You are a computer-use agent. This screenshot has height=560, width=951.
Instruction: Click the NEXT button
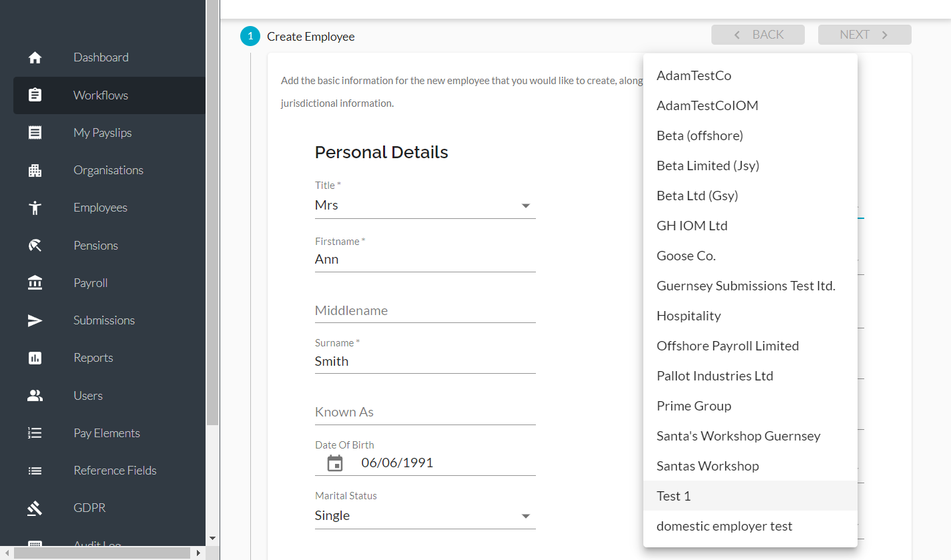(x=865, y=35)
